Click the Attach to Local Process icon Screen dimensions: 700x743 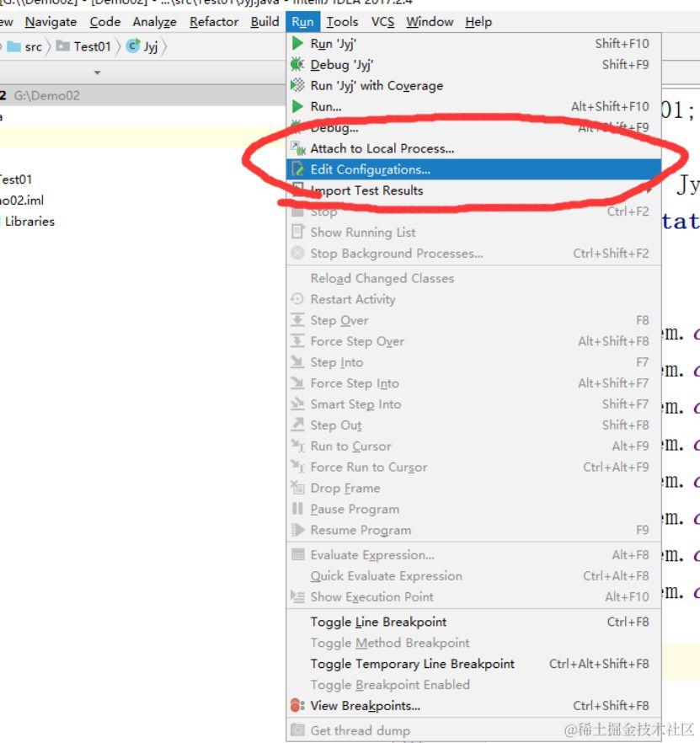pyautogui.click(x=297, y=148)
